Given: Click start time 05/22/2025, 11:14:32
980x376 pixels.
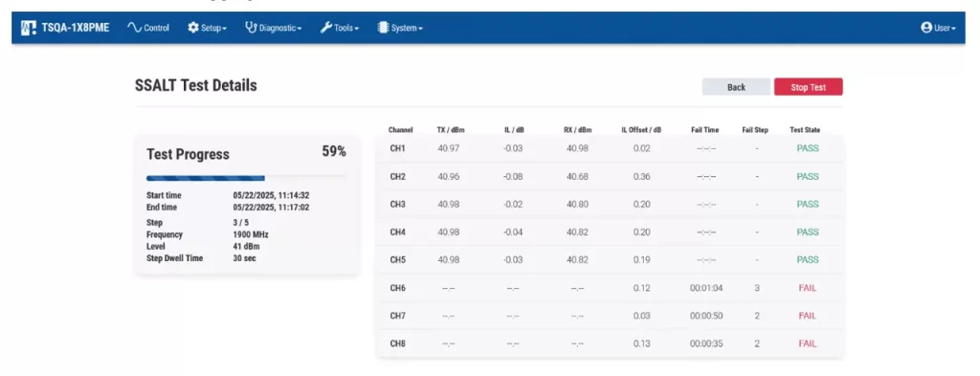Looking at the screenshot, I should pos(271,195).
